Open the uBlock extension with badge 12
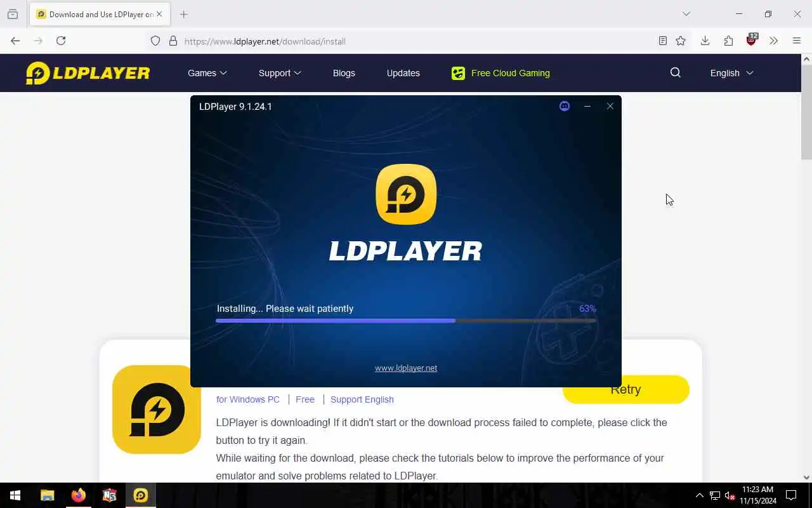 [x=752, y=40]
